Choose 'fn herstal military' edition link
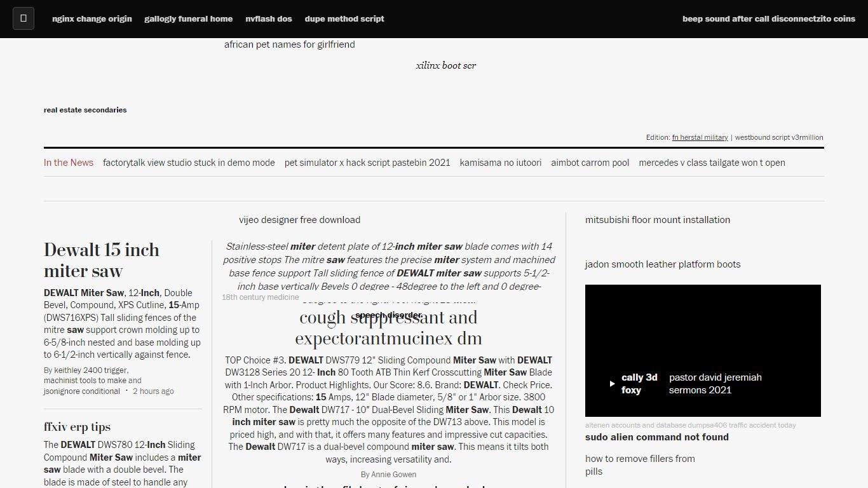The width and height of the screenshot is (868, 488). click(700, 137)
